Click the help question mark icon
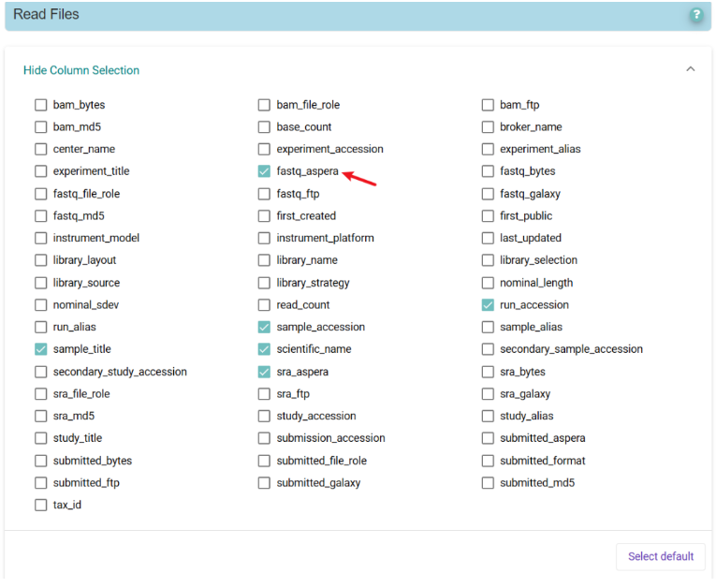 (696, 15)
